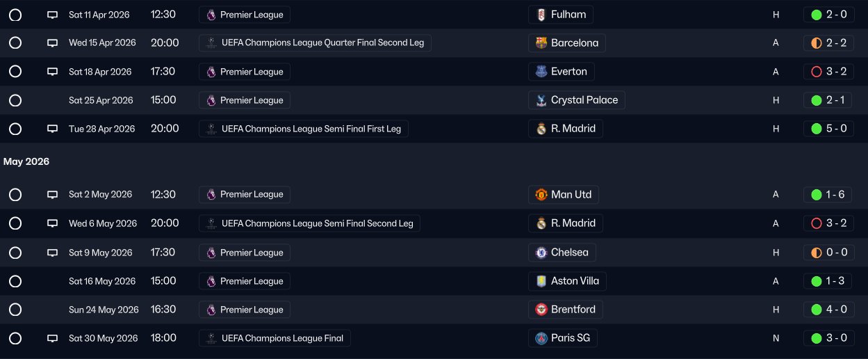The height and width of the screenshot is (359, 868).
Task: Click the 0 - 0 draw result with Chelsea
Action: 828,253
